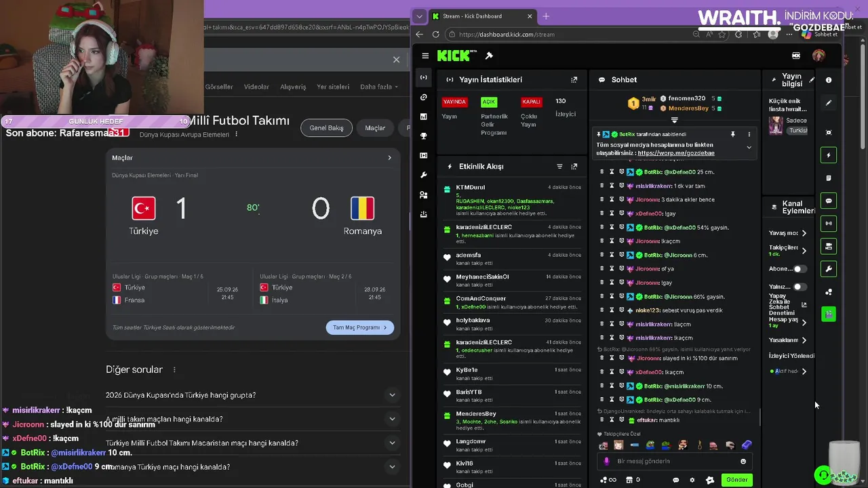Close the Google panel with X
The height and width of the screenshot is (488, 868).
pyautogui.click(x=397, y=60)
